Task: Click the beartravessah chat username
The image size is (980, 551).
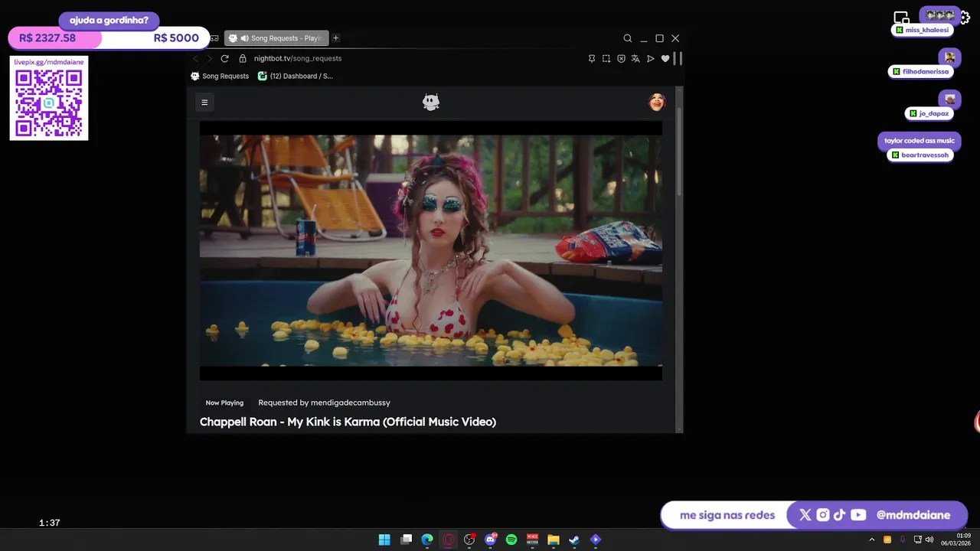Action: [925, 155]
